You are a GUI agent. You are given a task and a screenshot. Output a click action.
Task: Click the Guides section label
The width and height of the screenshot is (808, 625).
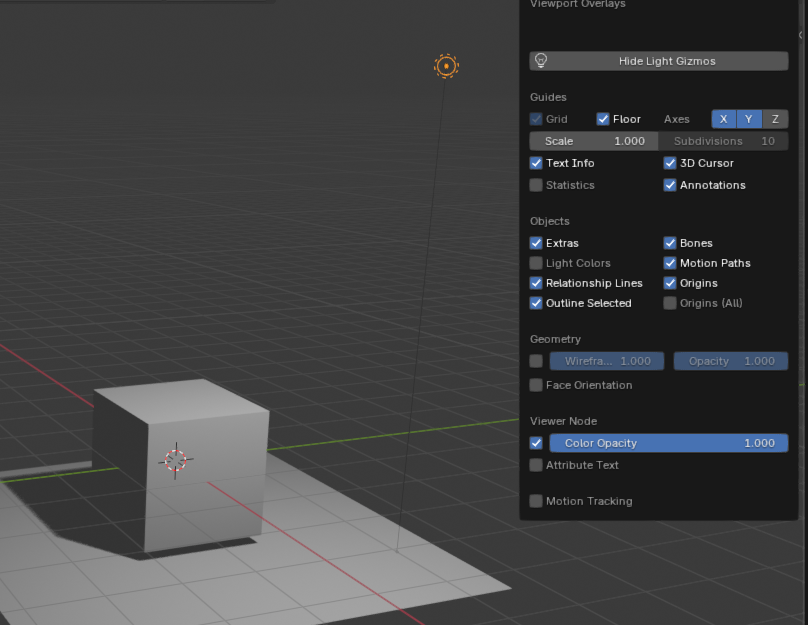point(548,97)
